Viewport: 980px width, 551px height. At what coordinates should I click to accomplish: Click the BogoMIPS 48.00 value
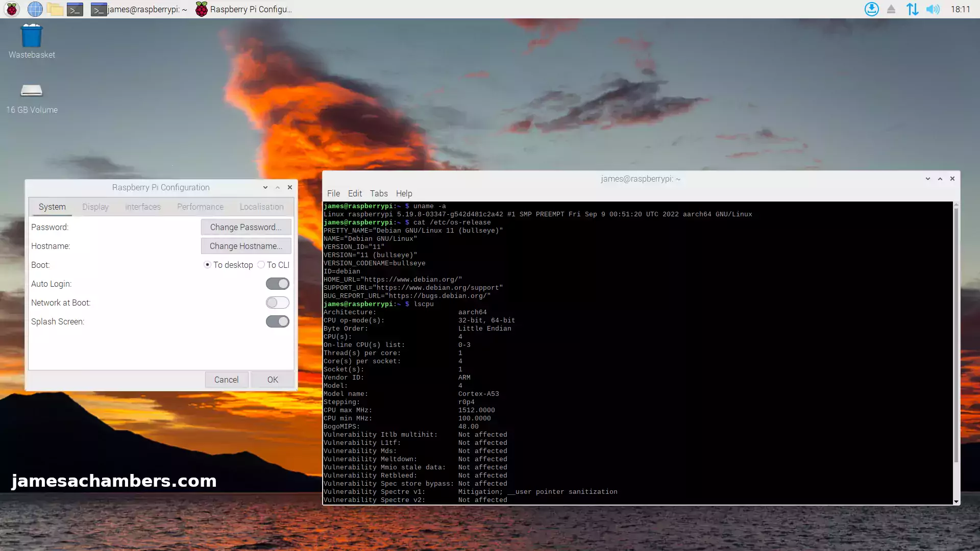click(x=468, y=427)
